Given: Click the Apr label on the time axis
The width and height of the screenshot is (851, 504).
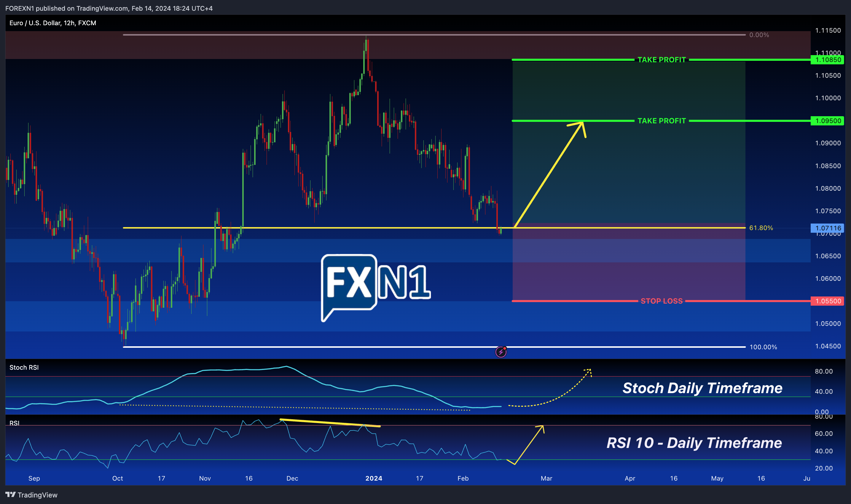Looking at the screenshot, I should click(630, 478).
